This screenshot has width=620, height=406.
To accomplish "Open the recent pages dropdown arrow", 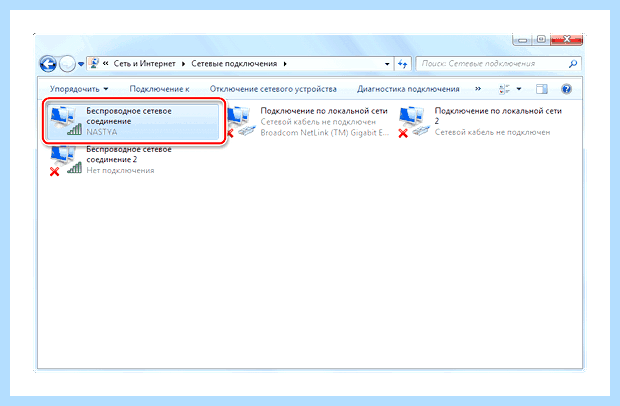I will [81, 64].
